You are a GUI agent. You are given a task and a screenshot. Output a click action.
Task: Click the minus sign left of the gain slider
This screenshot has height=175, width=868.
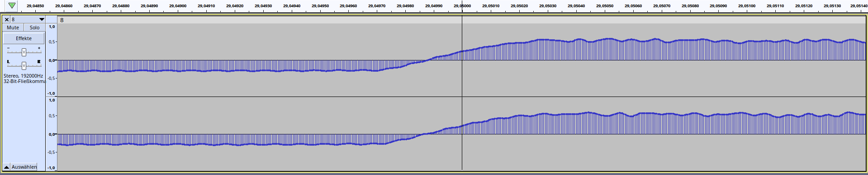coord(8,48)
